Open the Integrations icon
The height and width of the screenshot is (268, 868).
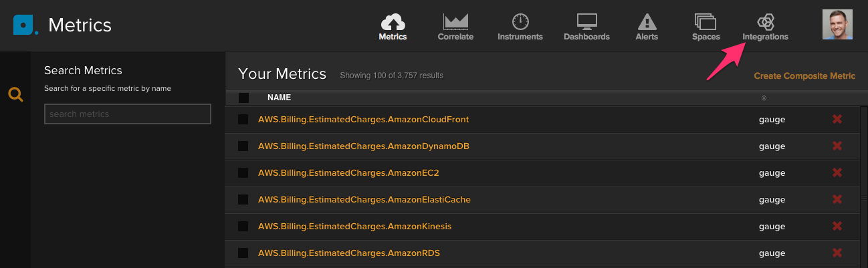(765, 21)
